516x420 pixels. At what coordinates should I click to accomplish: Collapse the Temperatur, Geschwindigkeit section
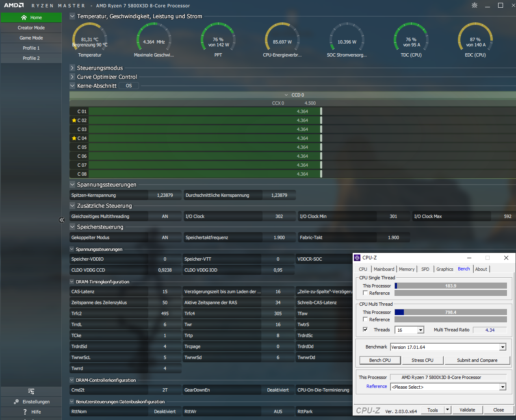click(x=72, y=16)
